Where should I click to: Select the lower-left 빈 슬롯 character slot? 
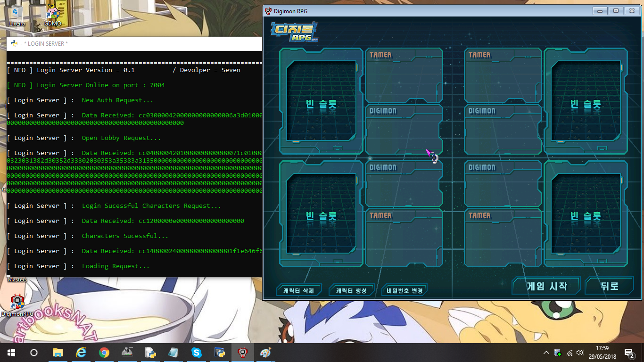coord(321,214)
